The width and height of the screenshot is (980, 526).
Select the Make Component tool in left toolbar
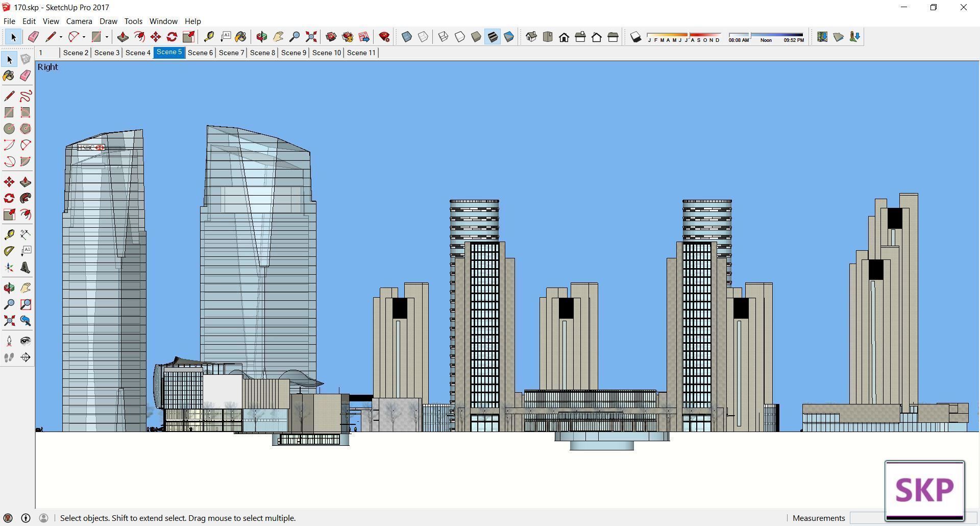coord(26,59)
